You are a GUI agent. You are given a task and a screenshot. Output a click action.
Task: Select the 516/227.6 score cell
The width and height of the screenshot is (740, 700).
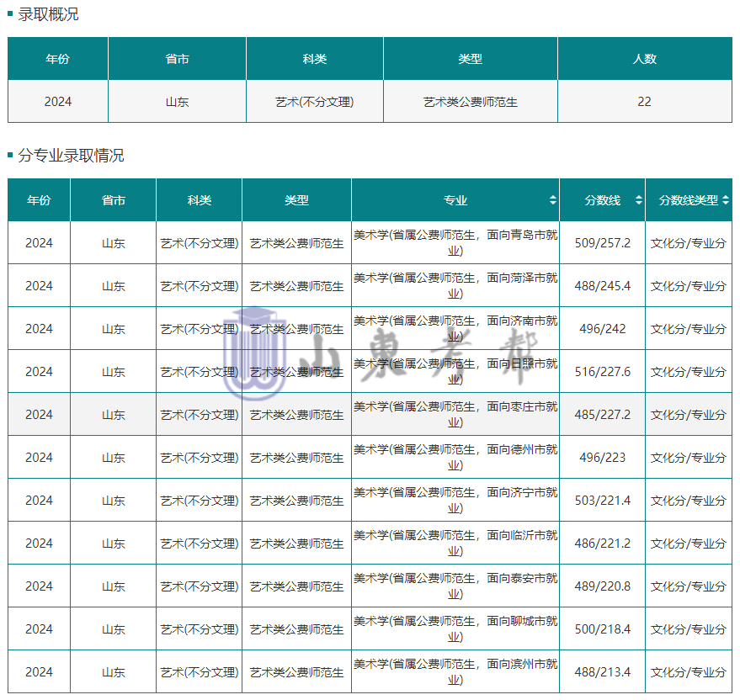coord(602,372)
